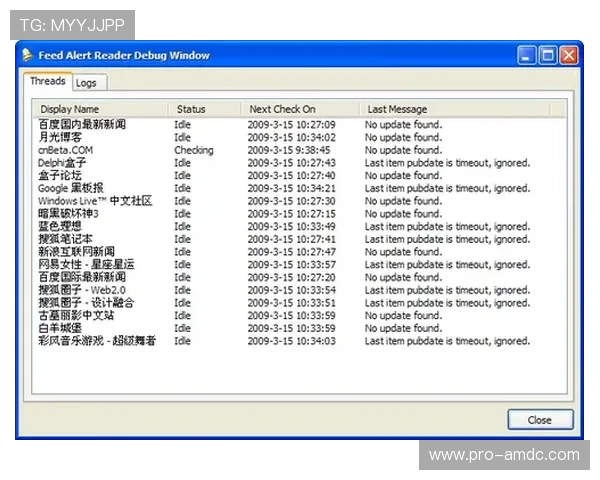This screenshot has width=600, height=480.
Task: Switch to the Logs tab
Action: (x=86, y=83)
